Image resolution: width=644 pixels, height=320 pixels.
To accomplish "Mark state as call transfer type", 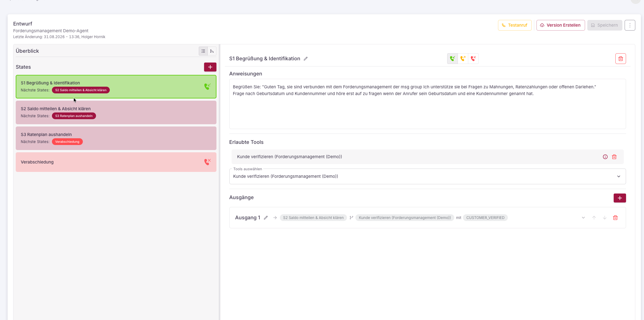I will [463, 59].
